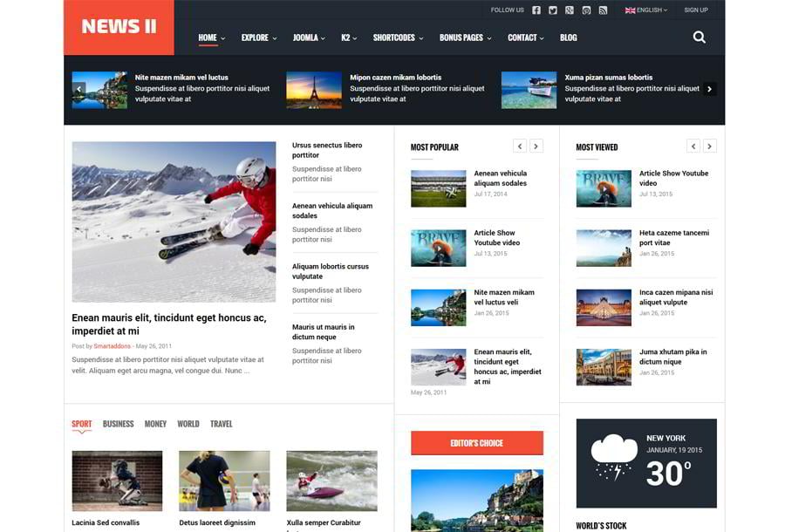785x532 pixels.
Task: Open the Smartaddons author link
Action: click(x=112, y=346)
